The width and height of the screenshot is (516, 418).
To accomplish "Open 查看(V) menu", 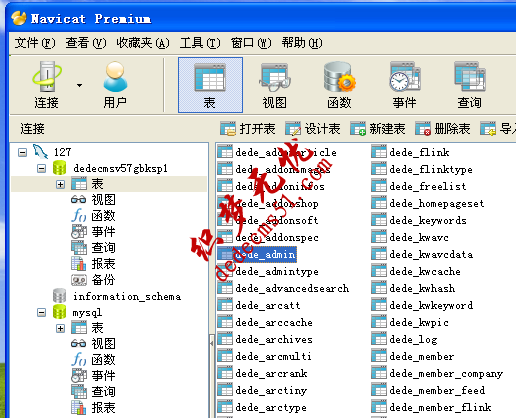I will [86, 43].
